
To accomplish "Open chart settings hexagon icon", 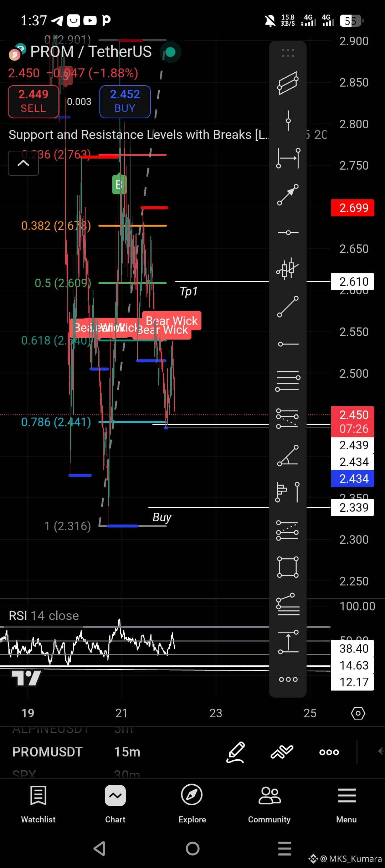I will (358, 713).
